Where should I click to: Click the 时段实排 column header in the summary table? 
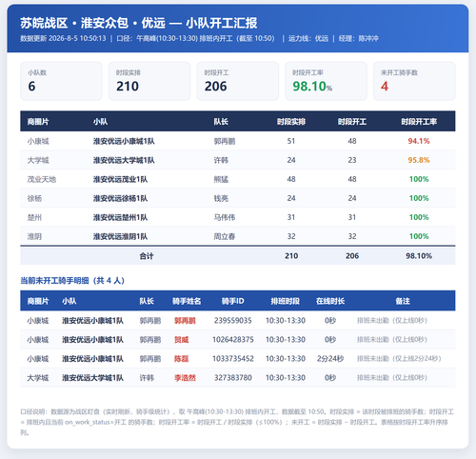(291, 122)
